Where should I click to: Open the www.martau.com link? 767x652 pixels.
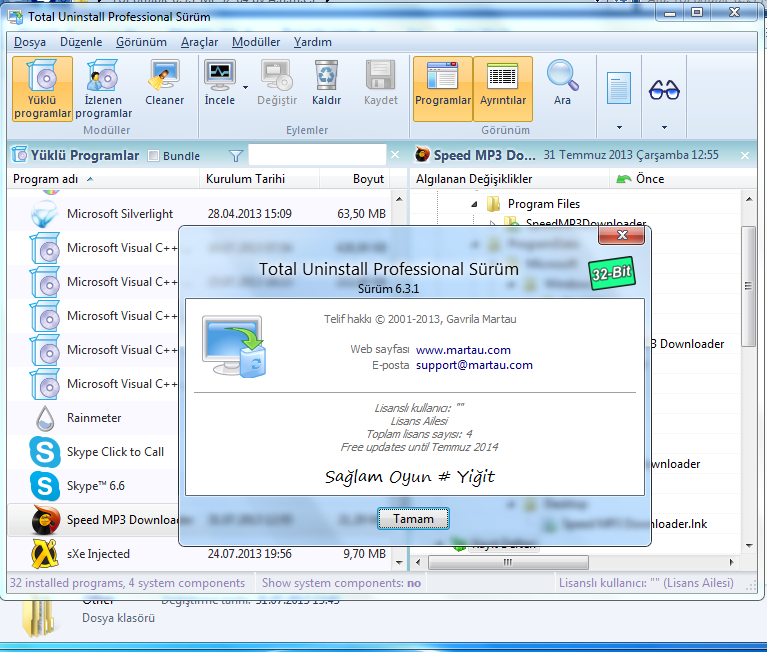pyautogui.click(x=463, y=350)
